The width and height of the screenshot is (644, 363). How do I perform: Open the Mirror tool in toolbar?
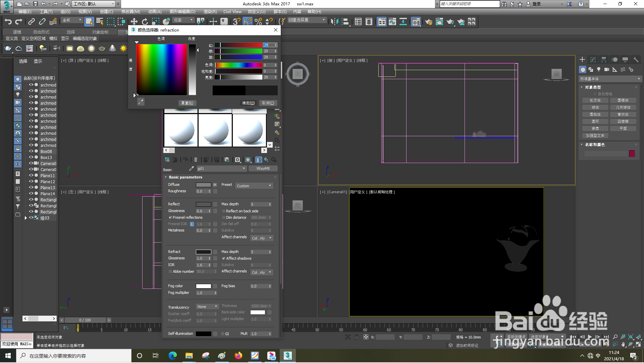[334, 22]
